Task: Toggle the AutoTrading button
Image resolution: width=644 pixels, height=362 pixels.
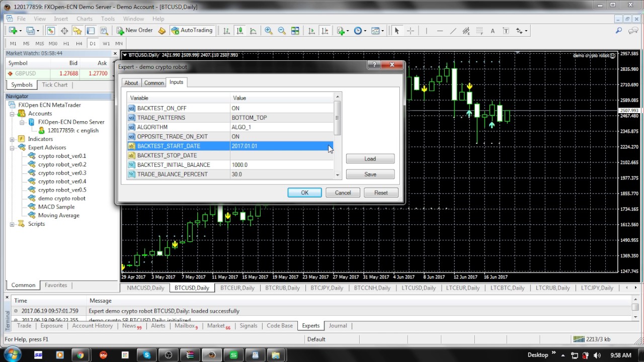Action: 192,31
